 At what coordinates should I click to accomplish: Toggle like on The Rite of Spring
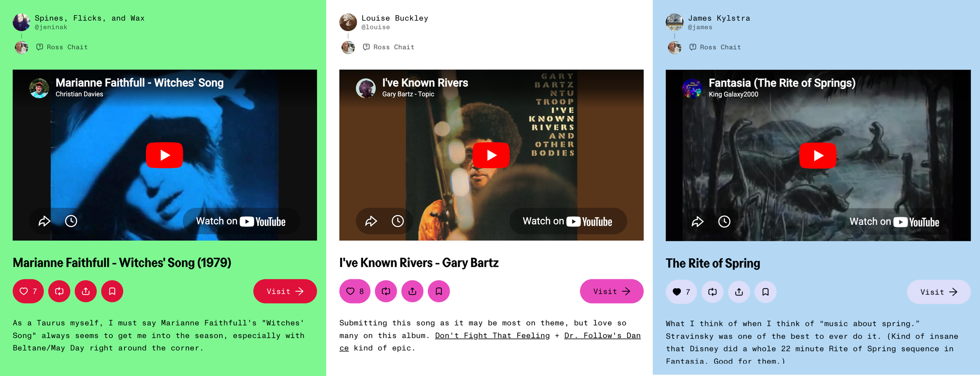point(682,292)
